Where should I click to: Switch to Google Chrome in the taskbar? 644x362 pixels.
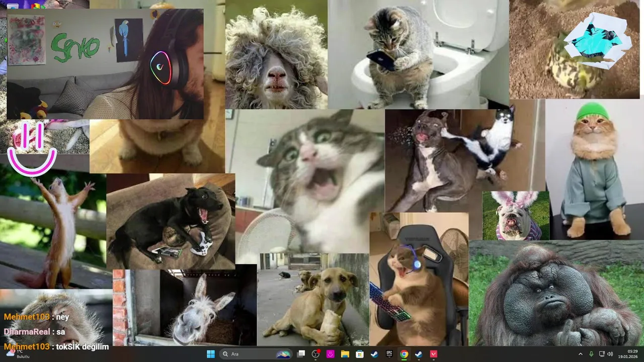pyautogui.click(x=404, y=354)
